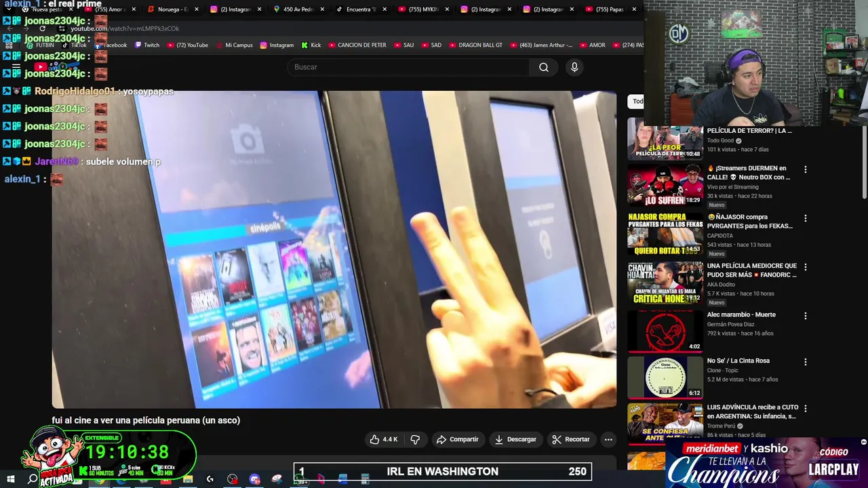Open more actions ellipsis beside Recortar

(x=608, y=439)
